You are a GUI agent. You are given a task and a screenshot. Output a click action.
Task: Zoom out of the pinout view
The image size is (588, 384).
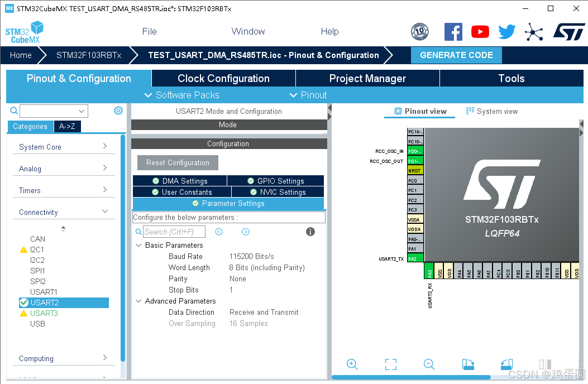click(x=429, y=364)
